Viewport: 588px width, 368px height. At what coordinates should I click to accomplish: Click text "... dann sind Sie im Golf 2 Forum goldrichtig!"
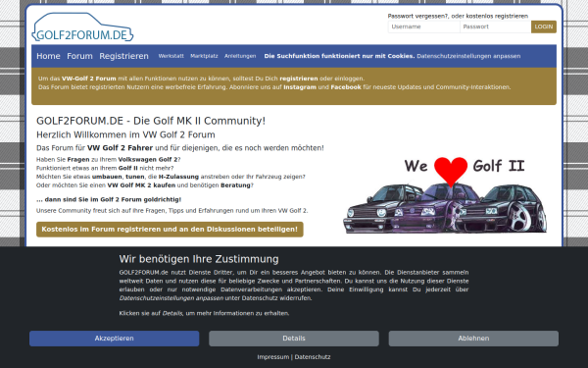pyautogui.click(x=109, y=199)
